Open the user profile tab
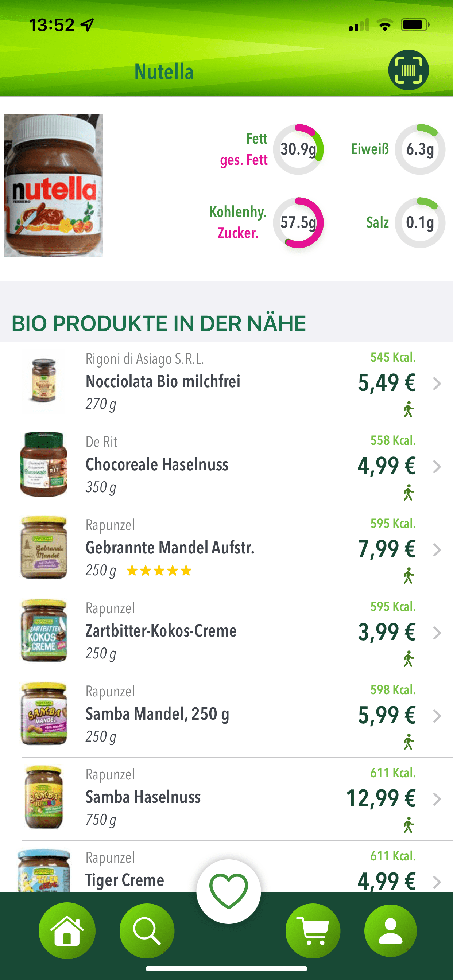 [x=390, y=930]
